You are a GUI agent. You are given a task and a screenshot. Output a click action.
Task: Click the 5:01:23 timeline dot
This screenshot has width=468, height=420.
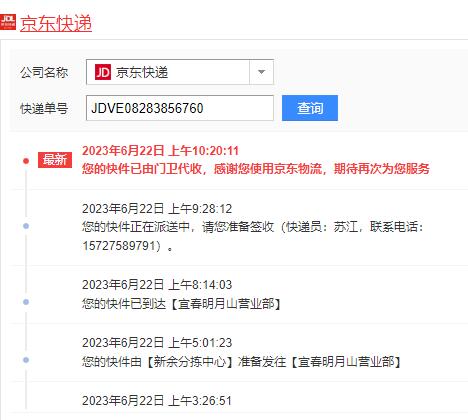pyautogui.click(x=26, y=360)
